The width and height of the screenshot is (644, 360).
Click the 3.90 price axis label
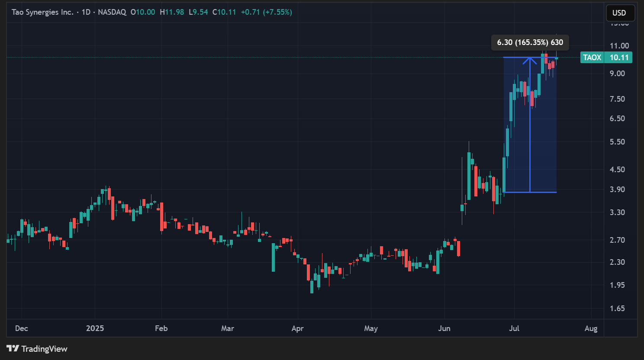(617, 190)
